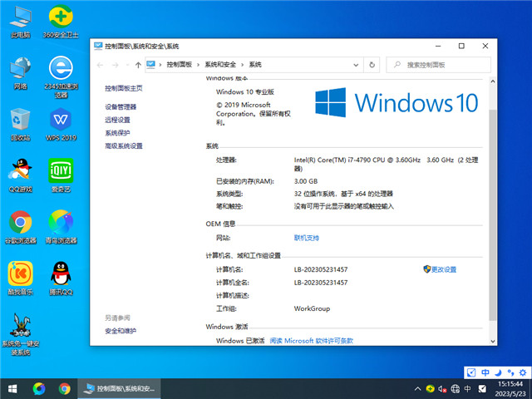Viewport: 532px width, 399px height.
Task: Toggle punctuation mode in IME toolbar
Action: [510, 372]
